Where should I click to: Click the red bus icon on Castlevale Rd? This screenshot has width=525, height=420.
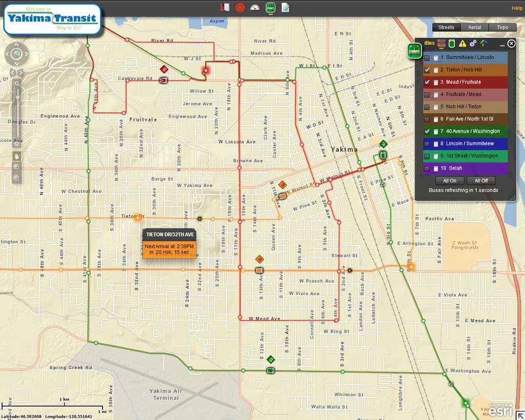[x=163, y=81]
